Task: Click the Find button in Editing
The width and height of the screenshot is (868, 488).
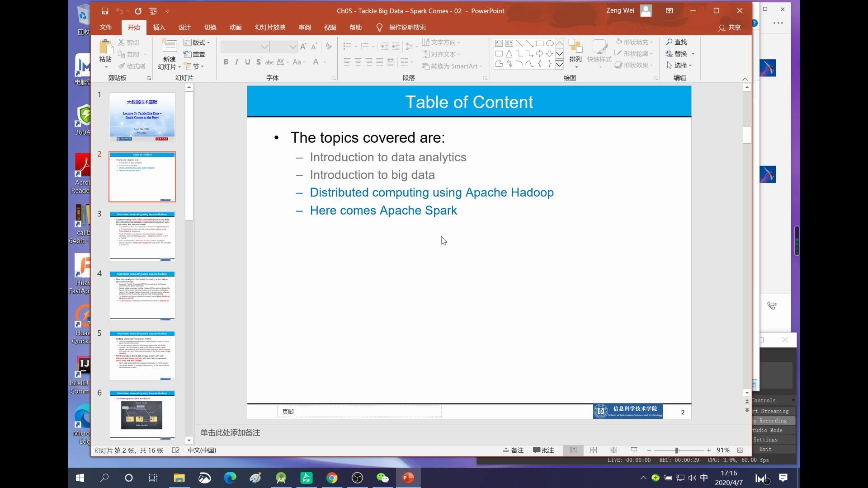Action: (676, 42)
